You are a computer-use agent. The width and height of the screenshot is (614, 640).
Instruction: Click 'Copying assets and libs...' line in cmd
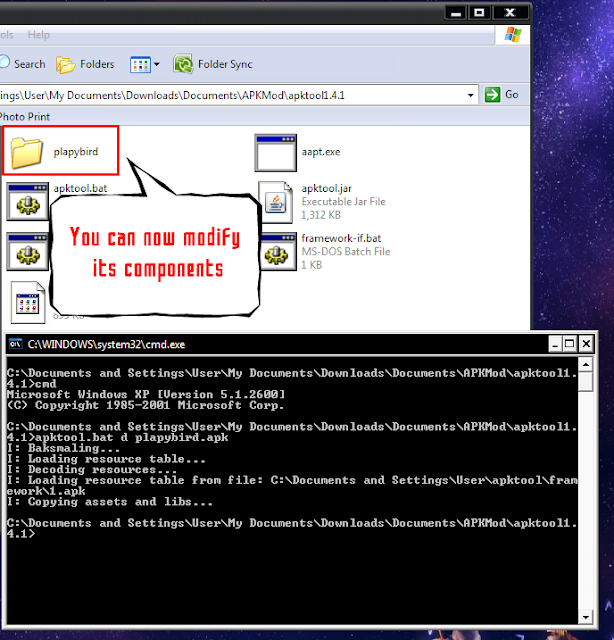[x=110, y=502]
